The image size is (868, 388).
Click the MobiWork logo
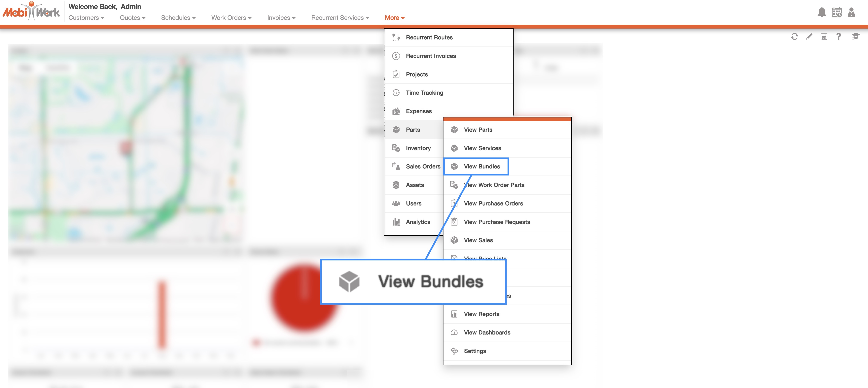[31, 12]
